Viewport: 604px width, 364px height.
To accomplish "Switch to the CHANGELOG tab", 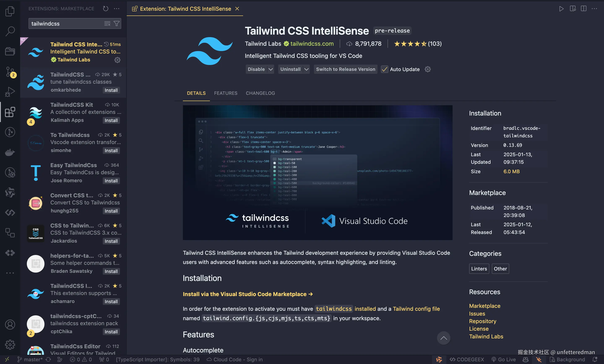I will tap(260, 93).
